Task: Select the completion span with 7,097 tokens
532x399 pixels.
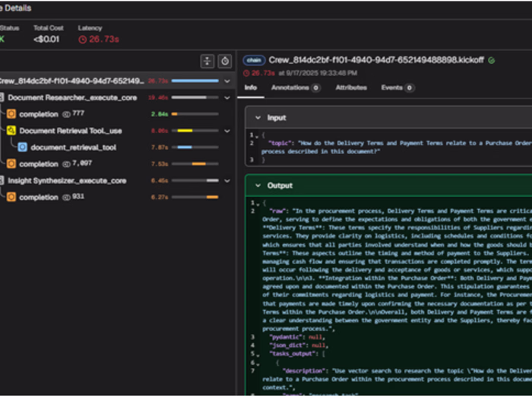Action: coord(117,164)
